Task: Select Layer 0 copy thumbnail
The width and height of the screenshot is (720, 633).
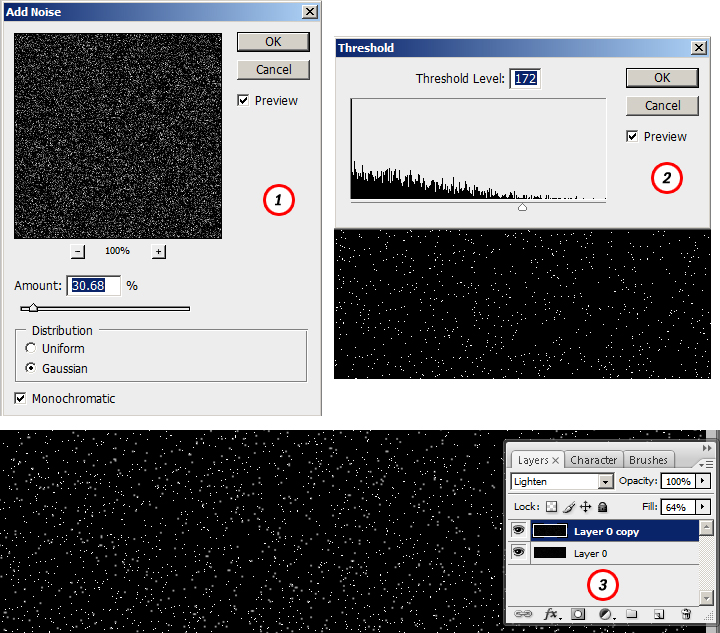Action: tap(550, 531)
